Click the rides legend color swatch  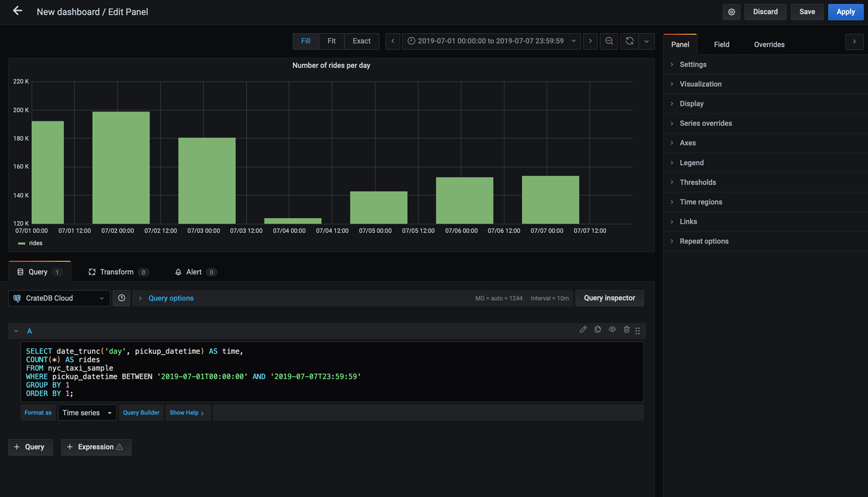(x=22, y=243)
